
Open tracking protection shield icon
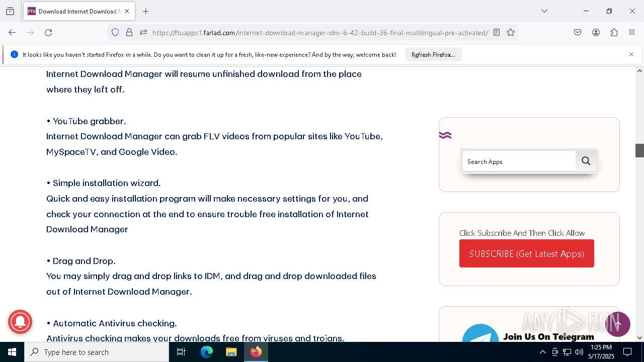pyautogui.click(x=115, y=33)
